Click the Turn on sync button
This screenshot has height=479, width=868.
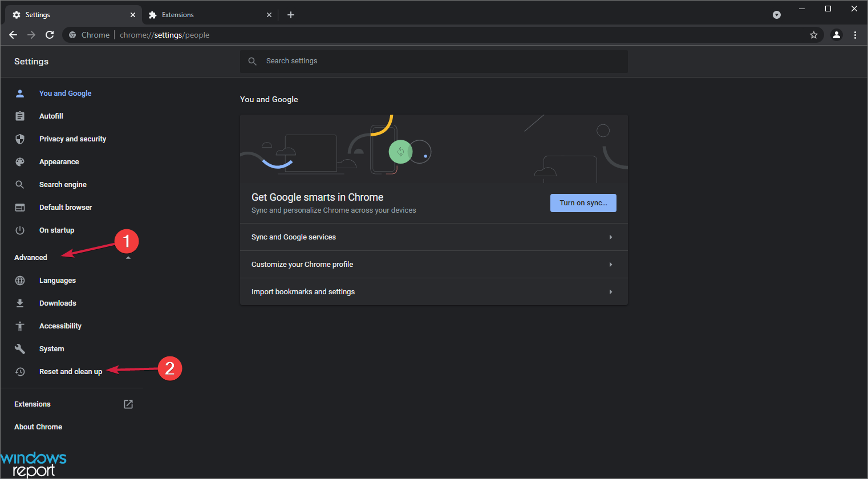(583, 203)
